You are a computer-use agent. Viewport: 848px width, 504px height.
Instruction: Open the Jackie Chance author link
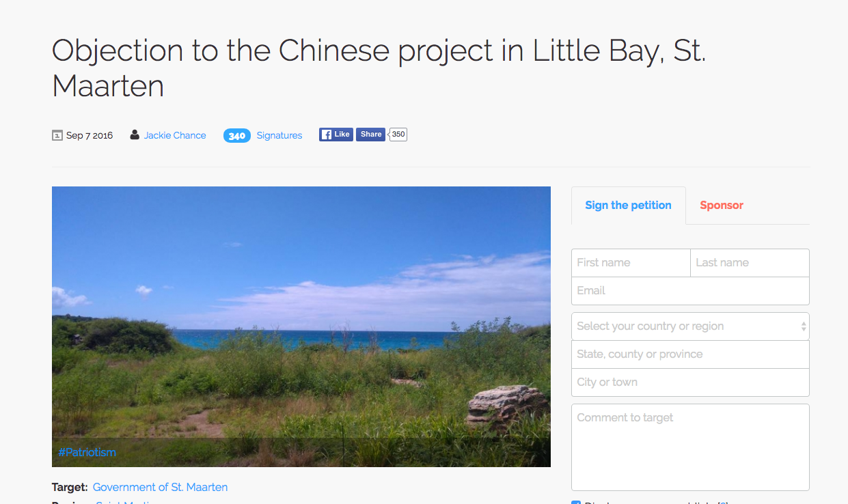(175, 135)
